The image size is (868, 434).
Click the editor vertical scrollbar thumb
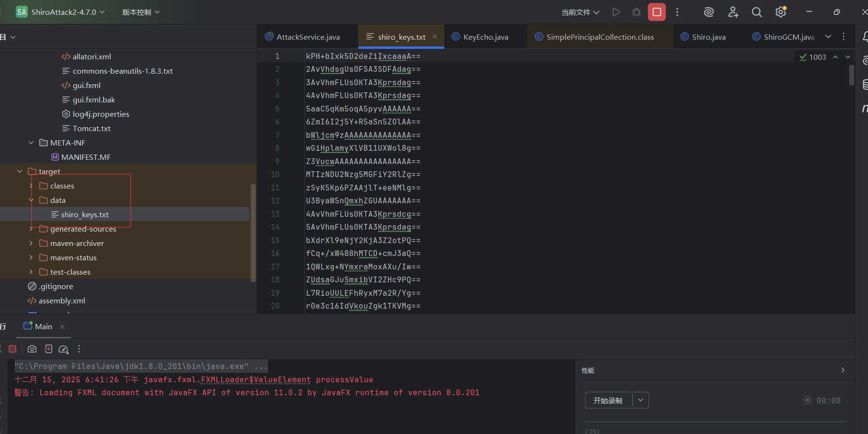pyautogui.click(x=851, y=75)
